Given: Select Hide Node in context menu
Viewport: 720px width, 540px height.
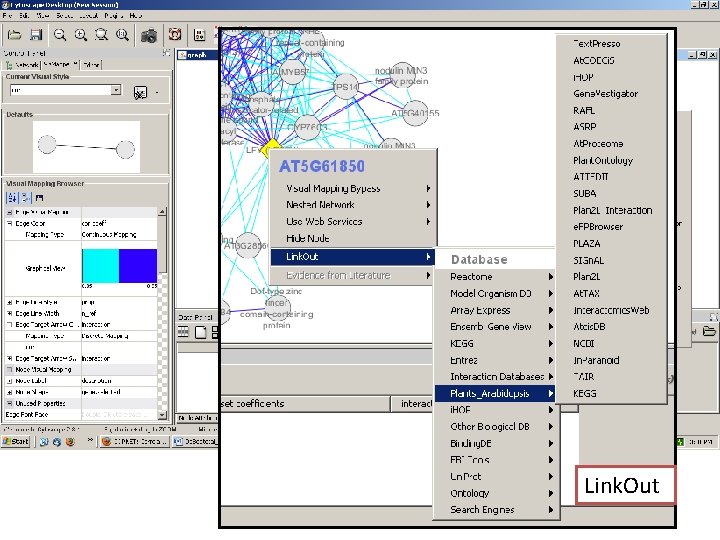Looking at the screenshot, I should coord(353,238).
